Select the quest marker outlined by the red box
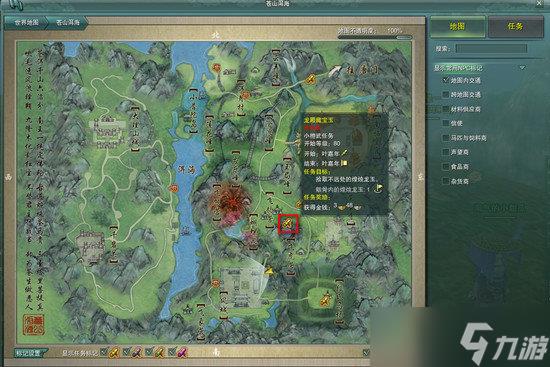The height and width of the screenshot is (367, 550). click(x=288, y=224)
